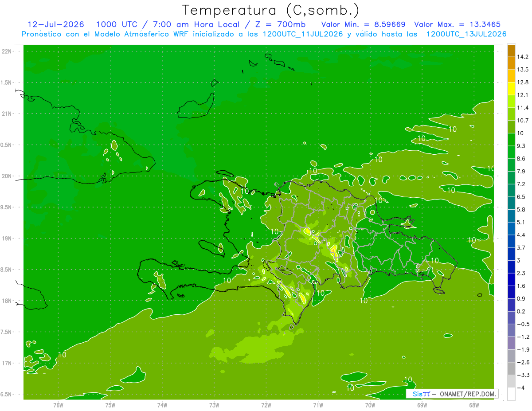Screen dimensions: 532x411
Task: Click the "-4" colorbar value
Action: 521,388
